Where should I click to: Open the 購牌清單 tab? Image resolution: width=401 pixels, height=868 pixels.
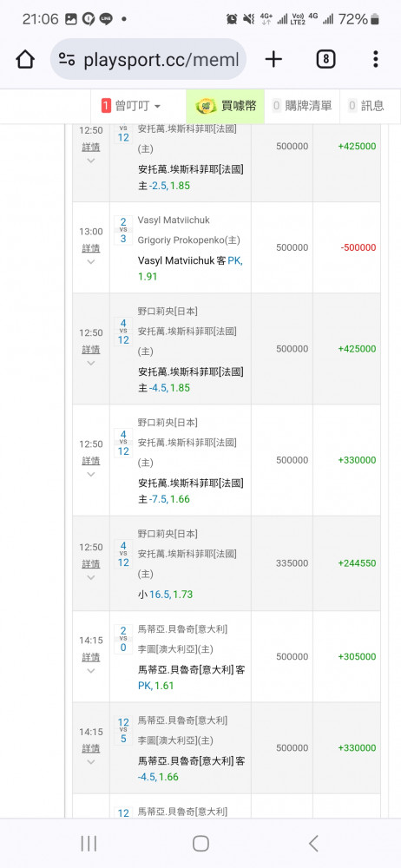pyautogui.click(x=302, y=106)
